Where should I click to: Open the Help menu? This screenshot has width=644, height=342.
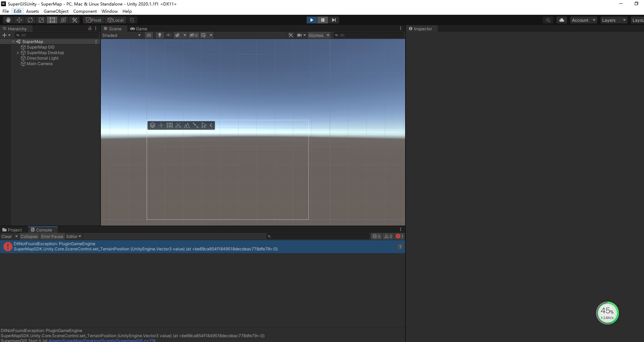[x=127, y=11]
